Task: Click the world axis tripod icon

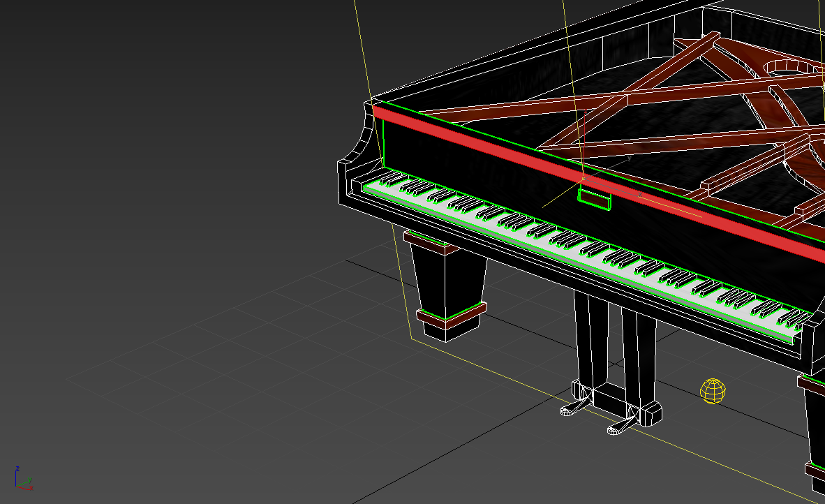Action: 24,479
